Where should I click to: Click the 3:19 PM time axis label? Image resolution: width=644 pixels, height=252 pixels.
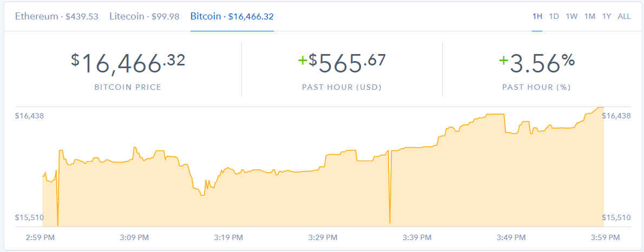(x=228, y=237)
